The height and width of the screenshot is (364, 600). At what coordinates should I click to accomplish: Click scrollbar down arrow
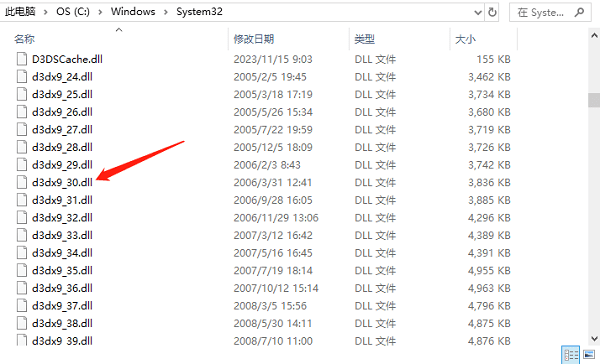594,339
